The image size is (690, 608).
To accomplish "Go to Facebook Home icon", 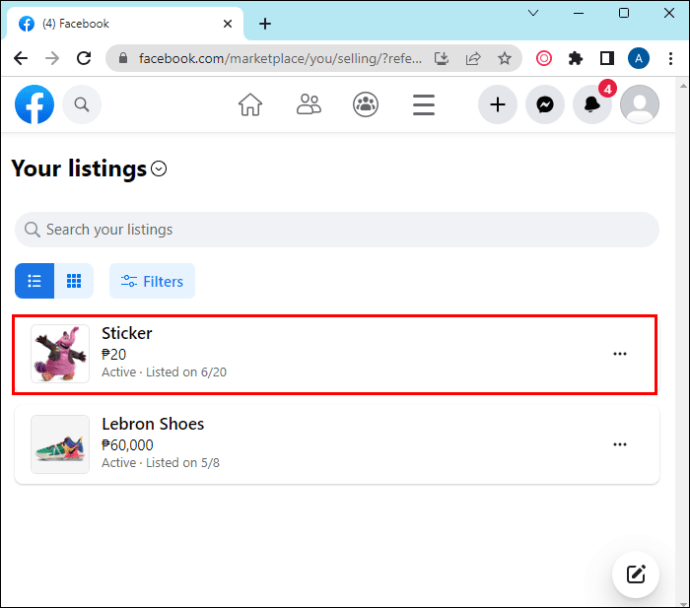I will pyautogui.click(x=250, y=105).
